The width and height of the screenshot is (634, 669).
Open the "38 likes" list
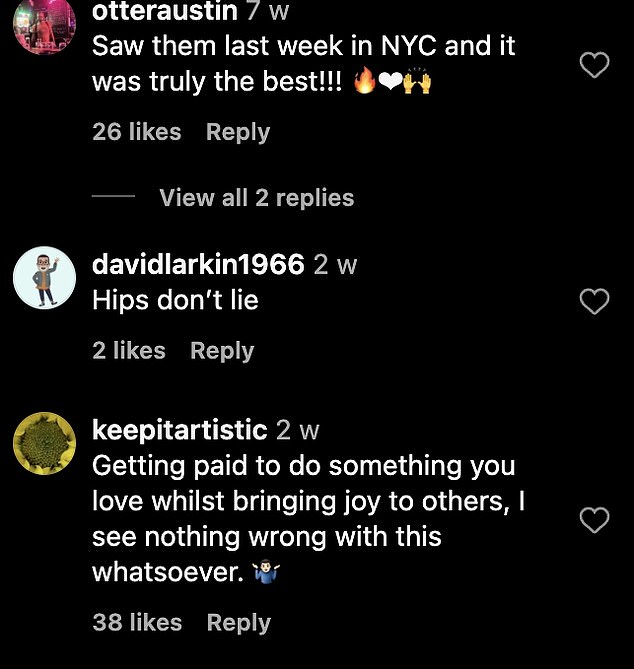(137, 622)
